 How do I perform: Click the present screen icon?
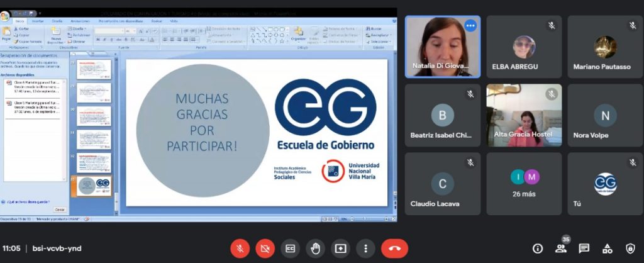340,248
